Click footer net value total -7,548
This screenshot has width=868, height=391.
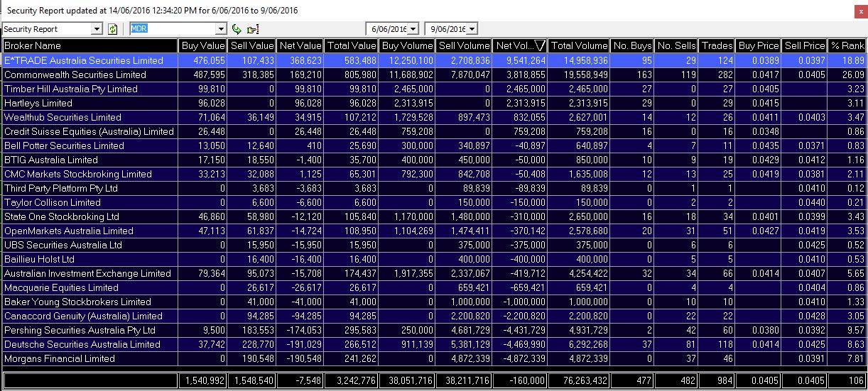click(308, 381)
